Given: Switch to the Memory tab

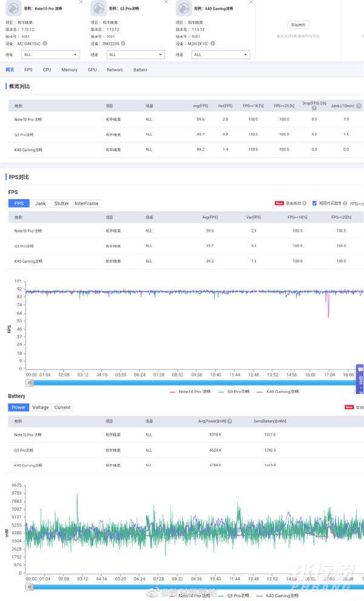Looking at the screenshot, I should (69, 70).
